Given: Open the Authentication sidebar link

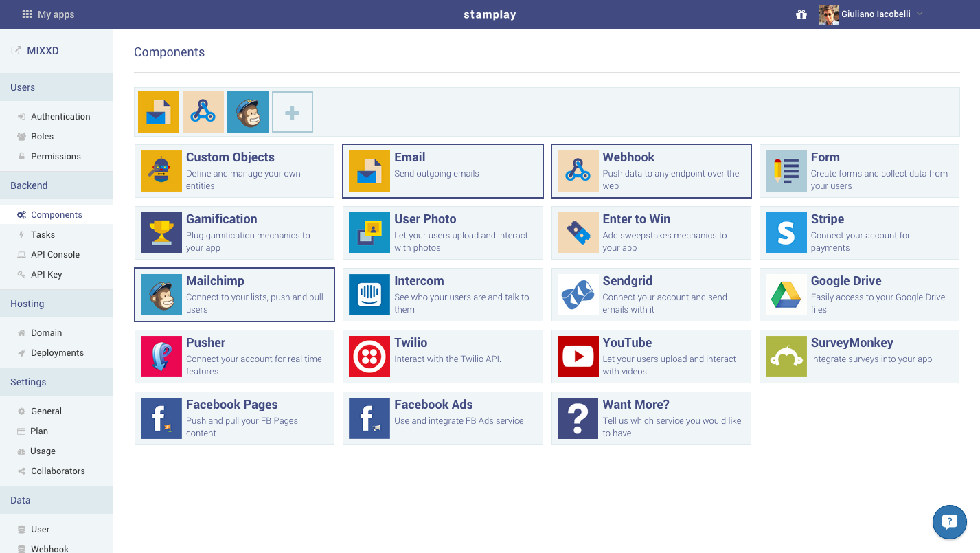Looking at the screenshot, I should pos(60,116).
